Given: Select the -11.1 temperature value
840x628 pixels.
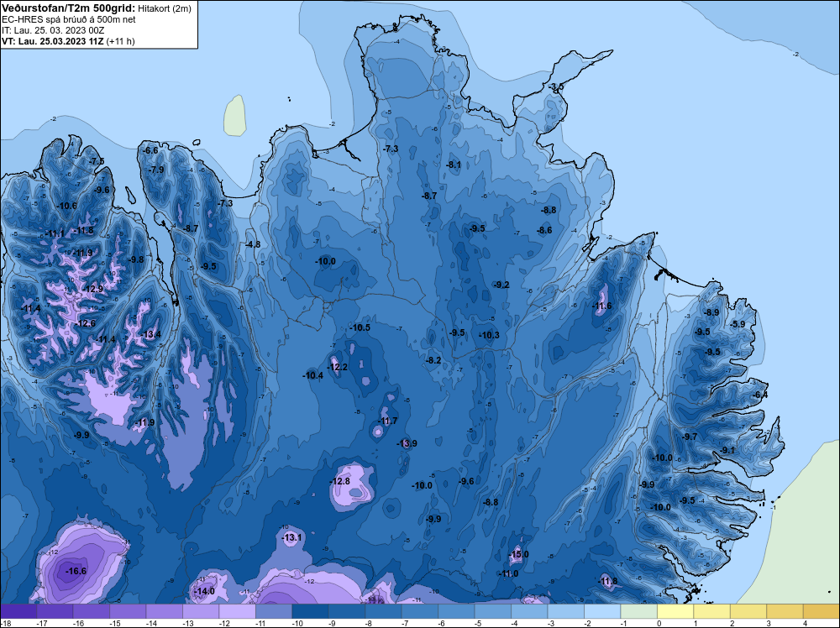Looking at the screenshot, I should click(54, 234).
